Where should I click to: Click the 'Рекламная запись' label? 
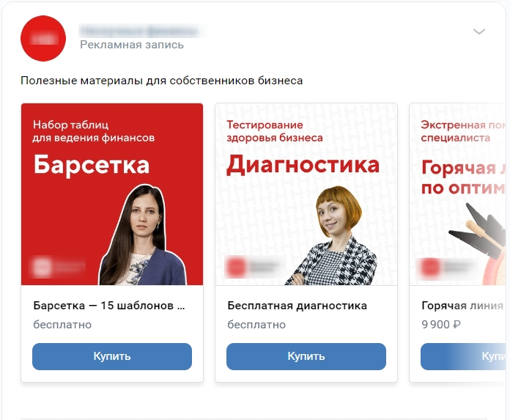(x=132, y=45)
